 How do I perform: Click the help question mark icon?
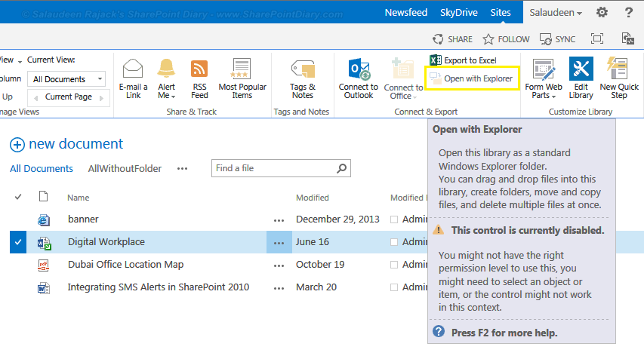coord(628,12)
